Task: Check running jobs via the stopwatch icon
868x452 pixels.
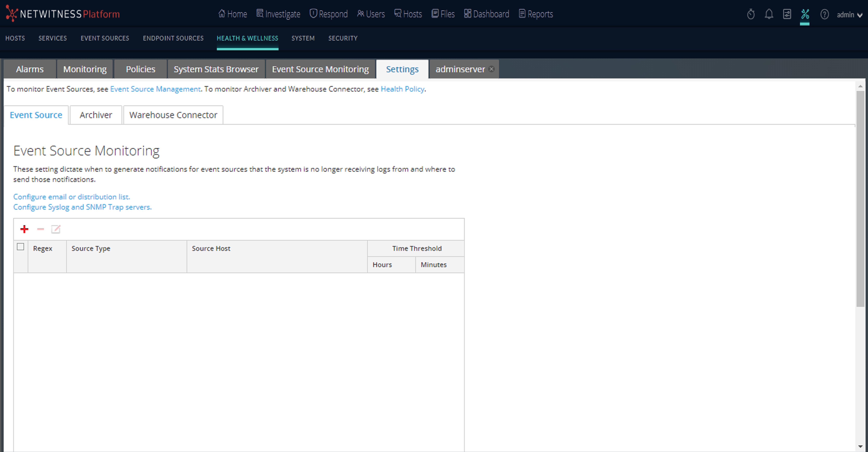Action: tap(750, 14)
